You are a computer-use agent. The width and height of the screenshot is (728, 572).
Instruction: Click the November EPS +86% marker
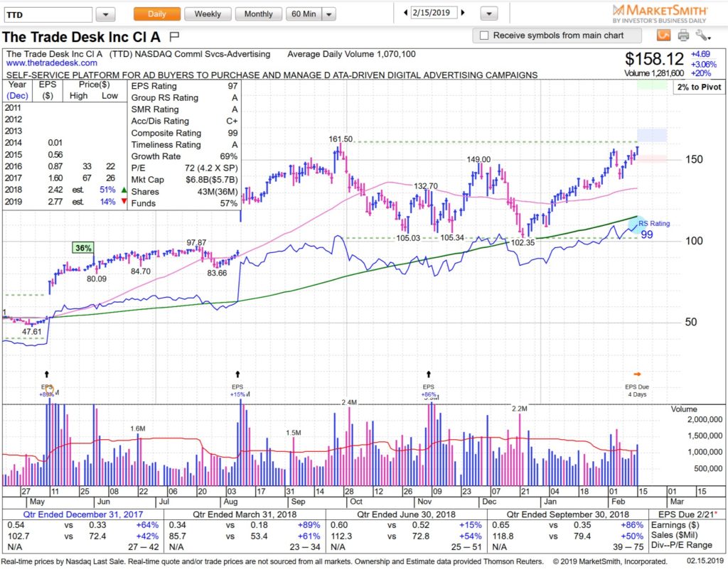[429, 391]
